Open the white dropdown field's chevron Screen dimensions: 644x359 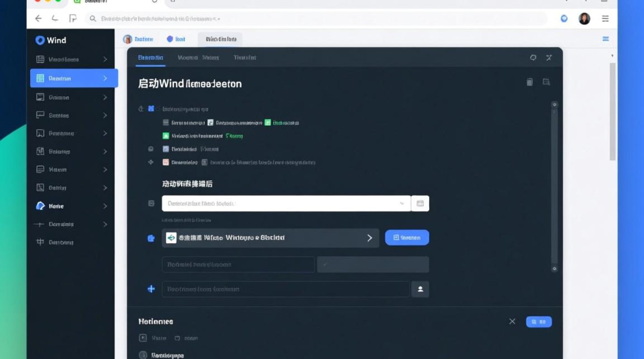pyautogui.click(x=402, y=203)
